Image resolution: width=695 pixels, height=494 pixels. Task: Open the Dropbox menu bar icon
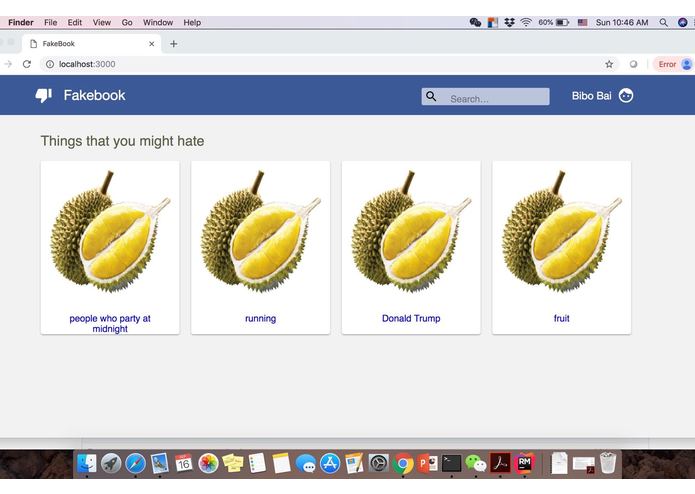(509, 23)
